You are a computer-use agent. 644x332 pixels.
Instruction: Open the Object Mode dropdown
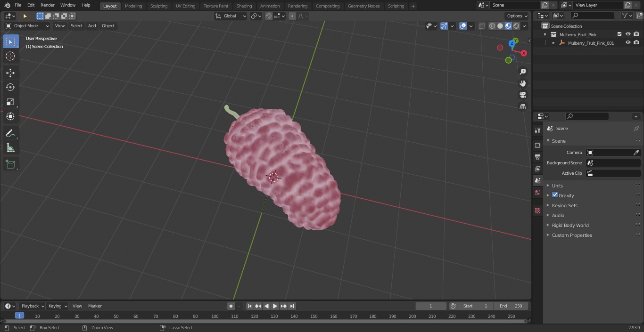[27, 26]
